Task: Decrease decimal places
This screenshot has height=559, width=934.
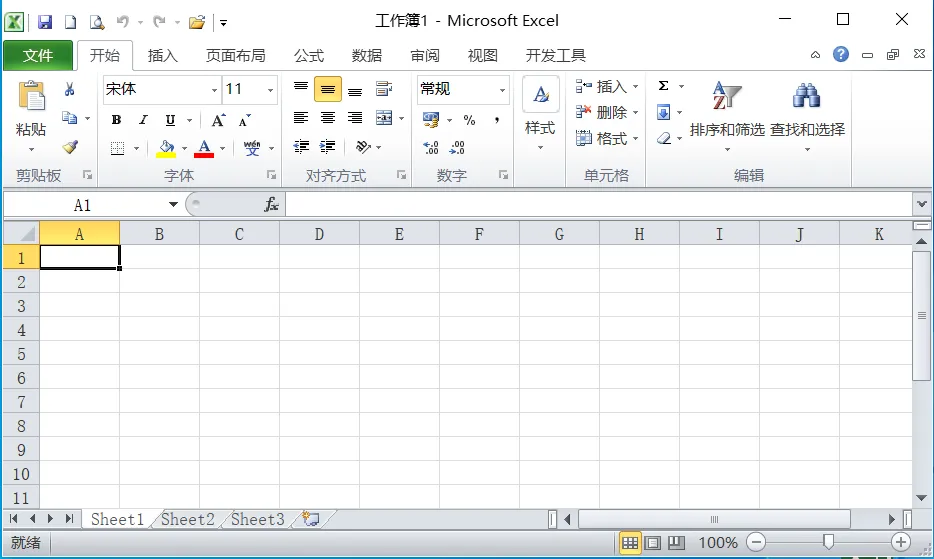Action: (x=457, y=147)
